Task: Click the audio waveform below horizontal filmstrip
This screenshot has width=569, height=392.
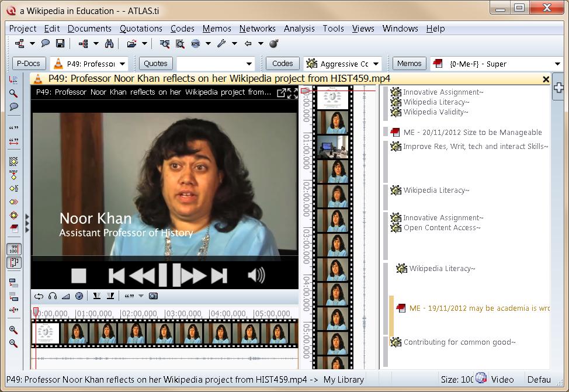Action: coord(165,359)
